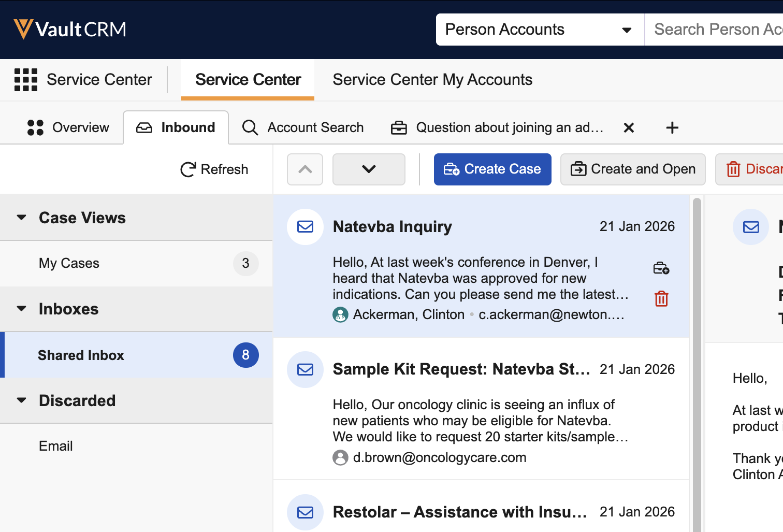Viewport: 783px width, 532px height.
Task: Go to the next email with down arrow
Action: pos(369,169)
